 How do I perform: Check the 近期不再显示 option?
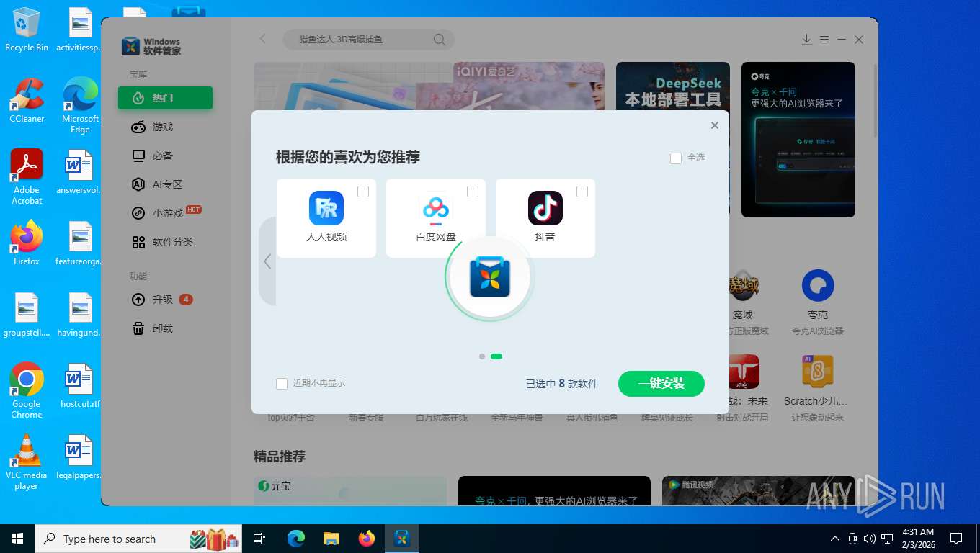pyautogui.click(x=282, y=384)
